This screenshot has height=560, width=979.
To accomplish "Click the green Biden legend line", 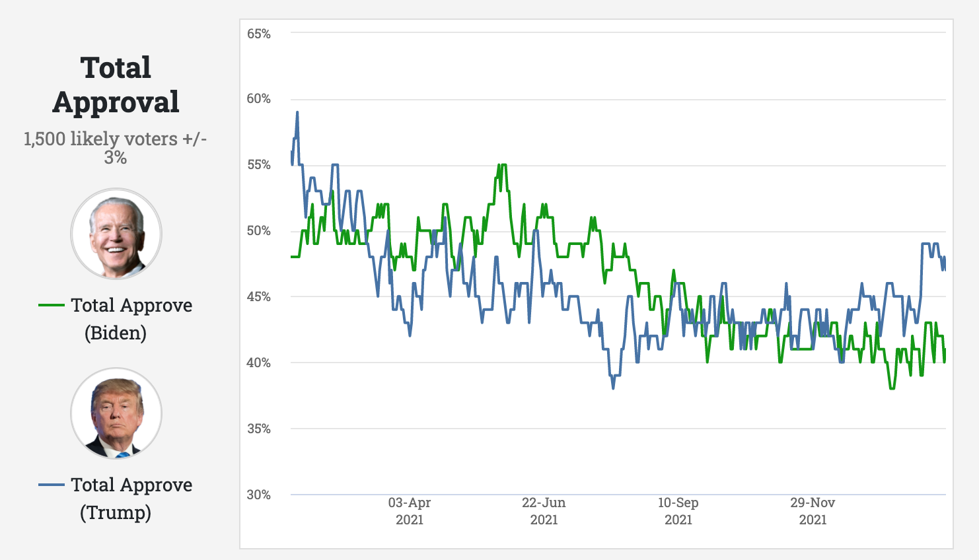I will click(51, 305).
